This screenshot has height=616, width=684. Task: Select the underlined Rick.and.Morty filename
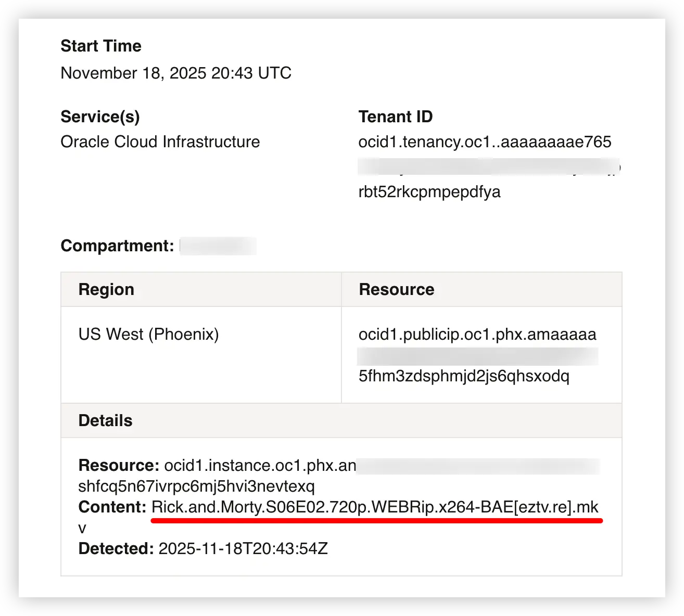(375, 507)
